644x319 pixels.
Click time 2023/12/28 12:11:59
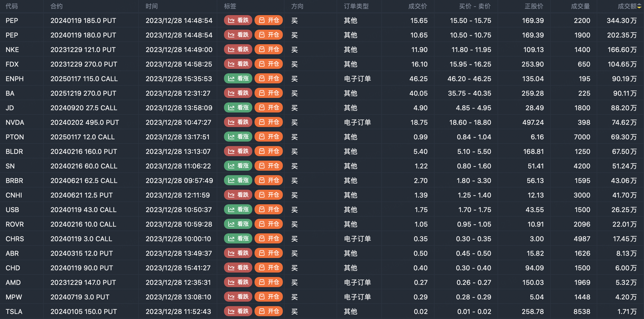(178, 195)
